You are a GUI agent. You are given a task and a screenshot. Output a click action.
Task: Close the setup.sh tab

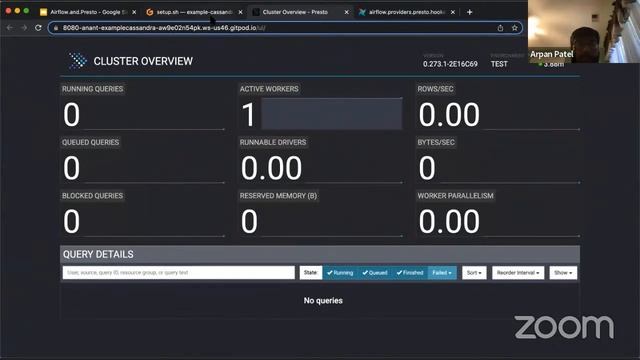pyautogui.click(x=240, y=12)
